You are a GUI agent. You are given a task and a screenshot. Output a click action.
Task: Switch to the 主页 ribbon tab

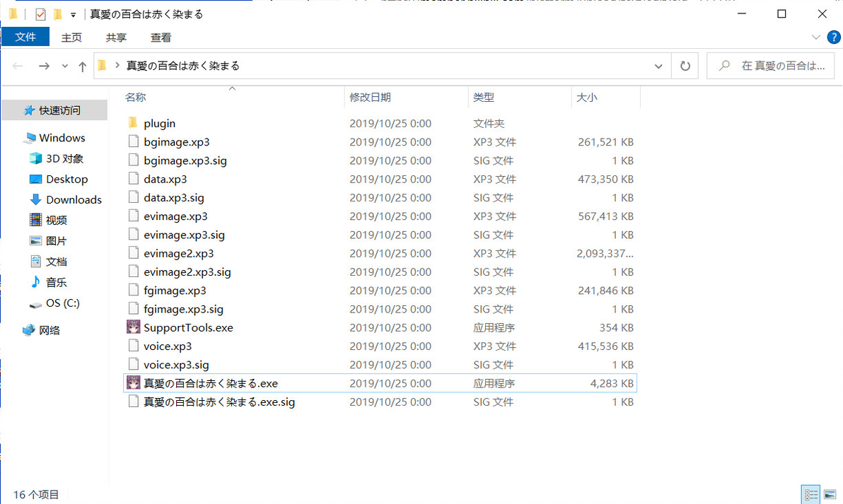[71, 37]
